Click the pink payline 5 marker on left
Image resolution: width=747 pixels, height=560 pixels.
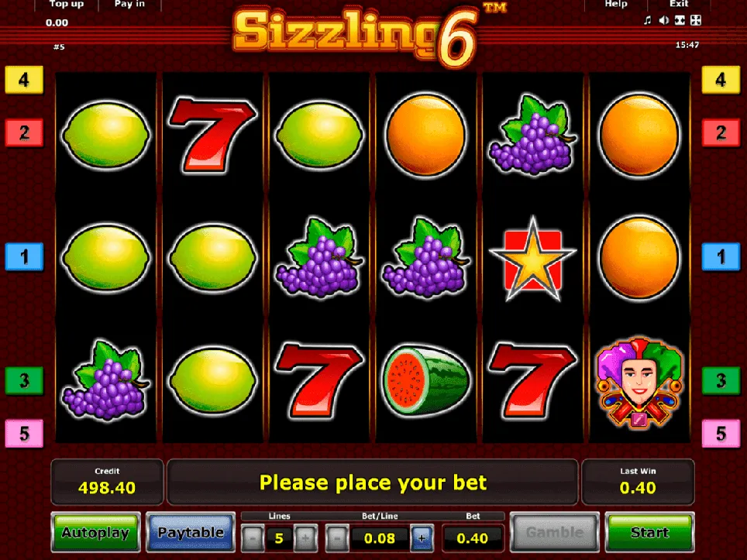(24, 433)
